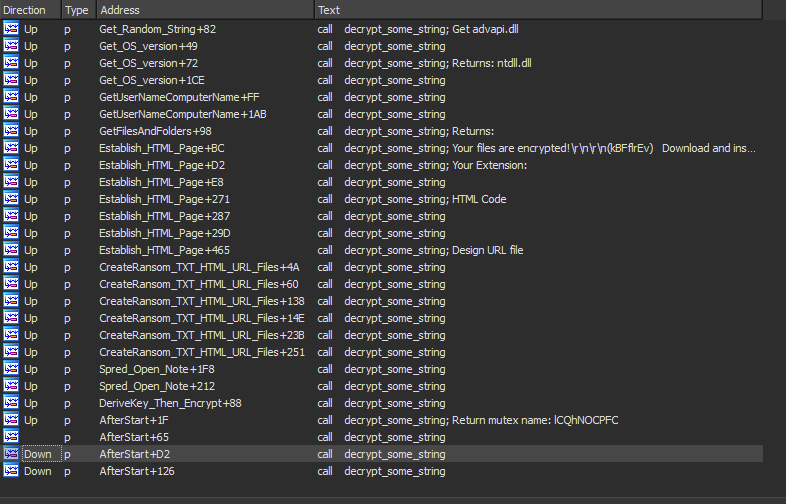Select address GetUserNameComputerName+FF
The image size is (786, 504).
click(x=179, y=97)
